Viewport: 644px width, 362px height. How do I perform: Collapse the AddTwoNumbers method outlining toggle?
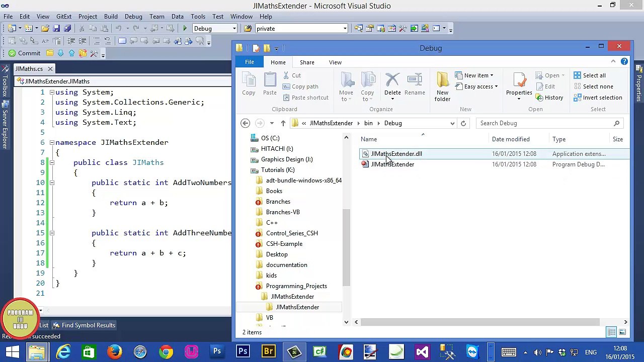click(51, 183)
